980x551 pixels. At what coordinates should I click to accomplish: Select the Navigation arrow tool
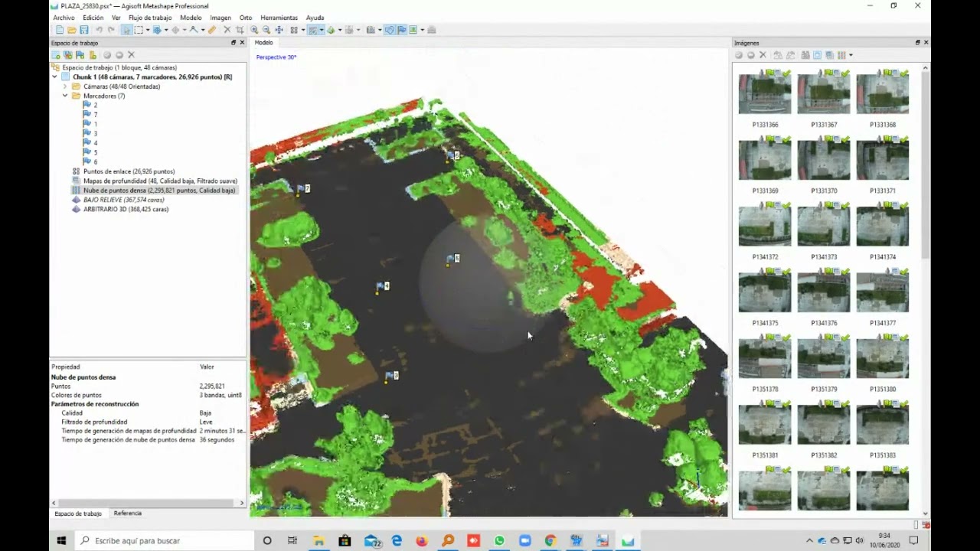point(127,30)
